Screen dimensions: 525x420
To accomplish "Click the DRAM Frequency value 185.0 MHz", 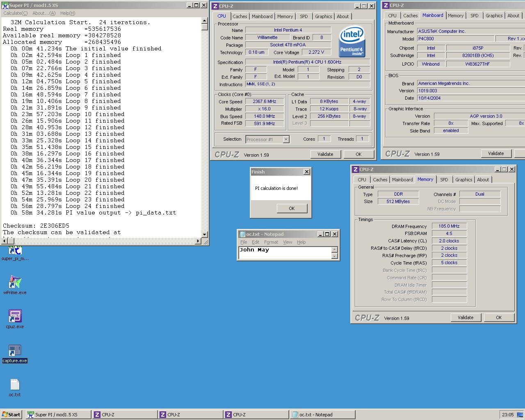I will [x=449, y=226].
